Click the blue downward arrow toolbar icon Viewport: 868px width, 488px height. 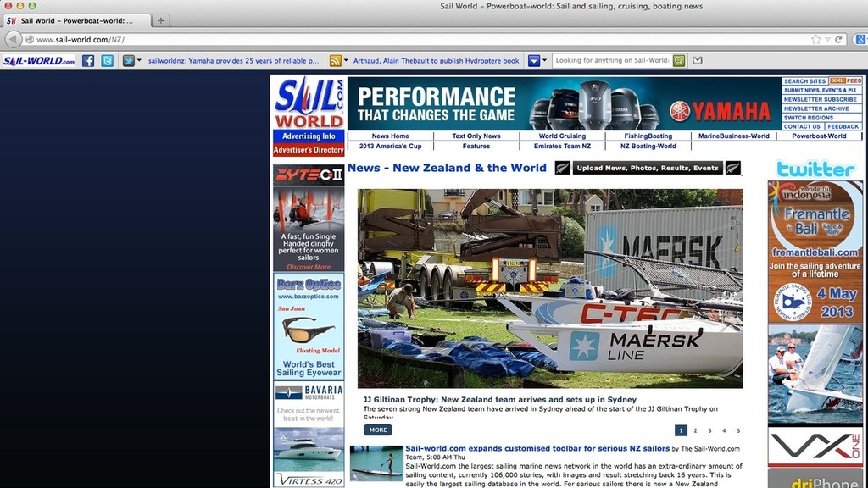pyautogui.click(x=534, y=61)
